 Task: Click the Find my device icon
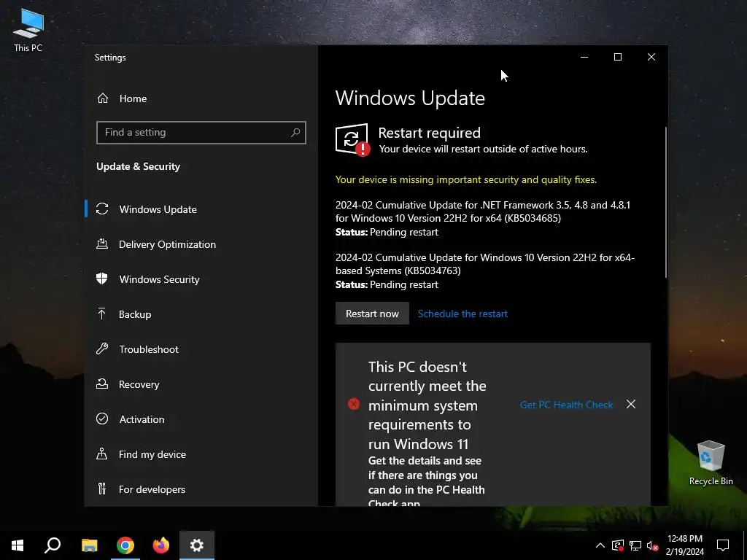(102, 454)
